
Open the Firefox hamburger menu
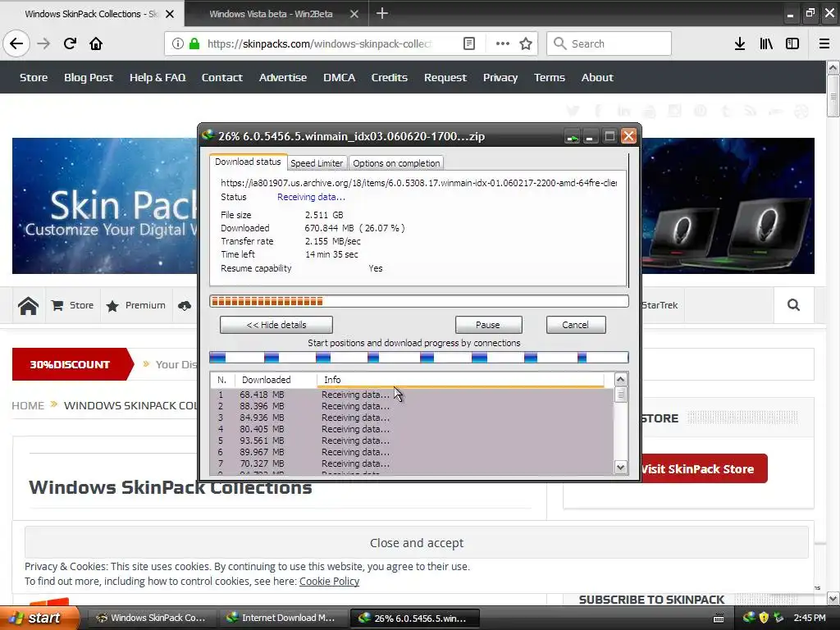tap(824, 43)
